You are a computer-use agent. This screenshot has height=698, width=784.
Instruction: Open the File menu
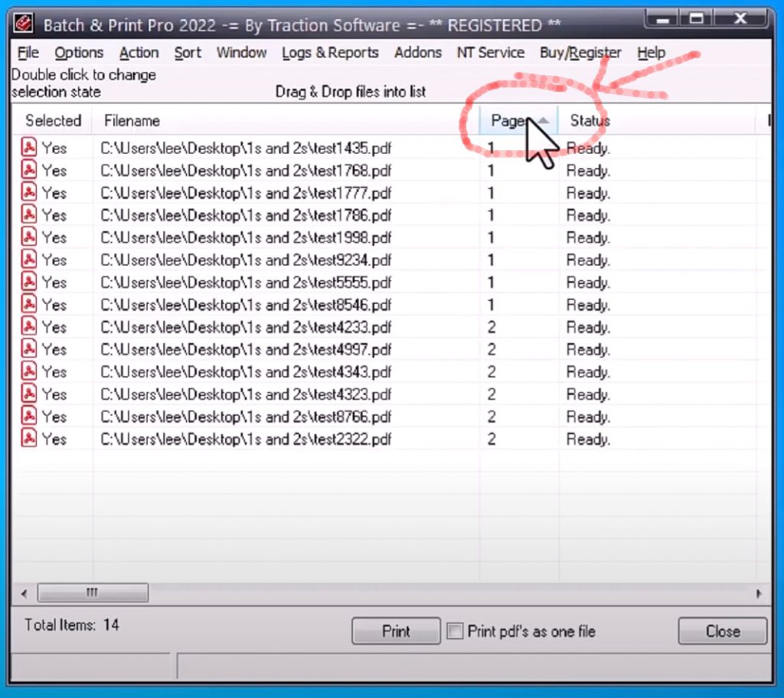28,53
